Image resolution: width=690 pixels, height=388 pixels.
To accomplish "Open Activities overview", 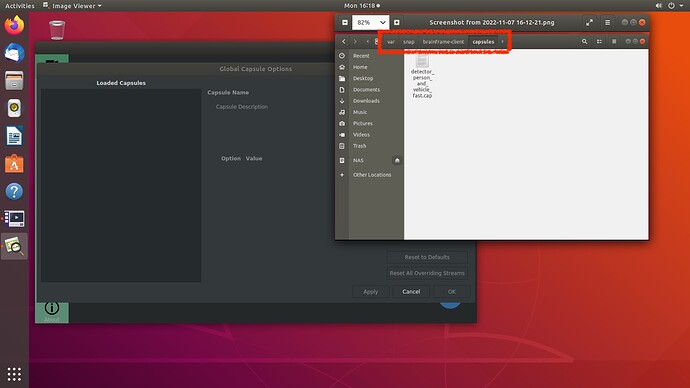I will click(x=19, y=6).
